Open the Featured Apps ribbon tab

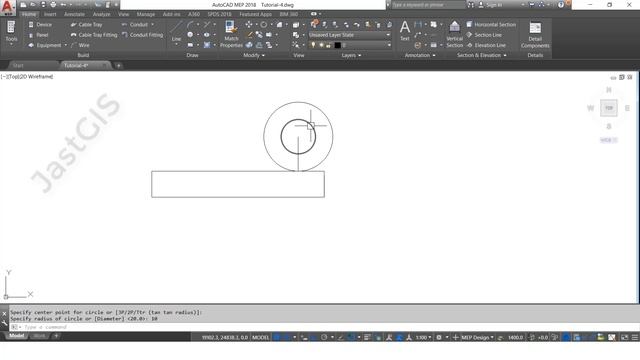point(255,14)
